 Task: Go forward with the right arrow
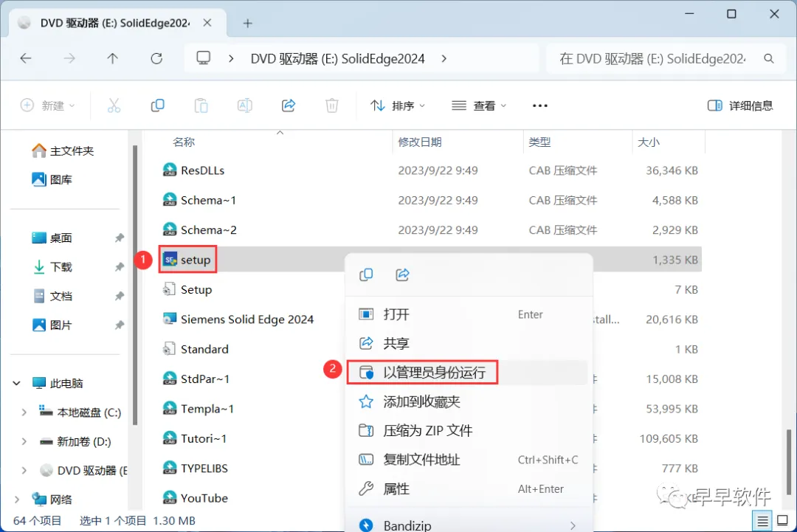(x=69, y=58)
